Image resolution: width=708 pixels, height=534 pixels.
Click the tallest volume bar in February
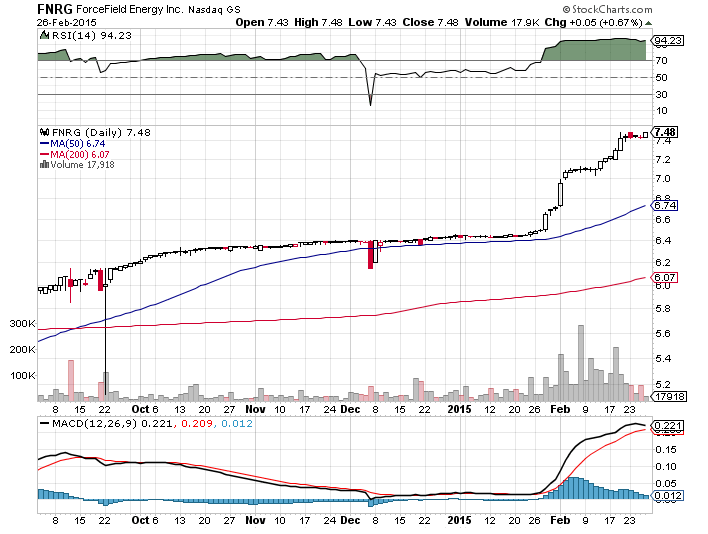tap(581, 363)
